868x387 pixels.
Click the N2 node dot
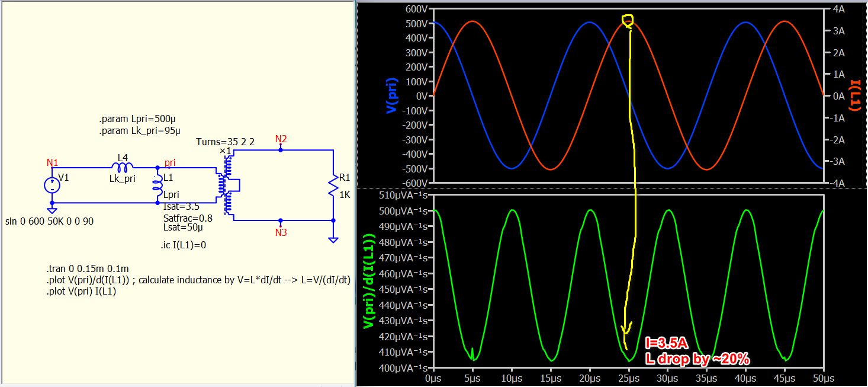[281, 150]
